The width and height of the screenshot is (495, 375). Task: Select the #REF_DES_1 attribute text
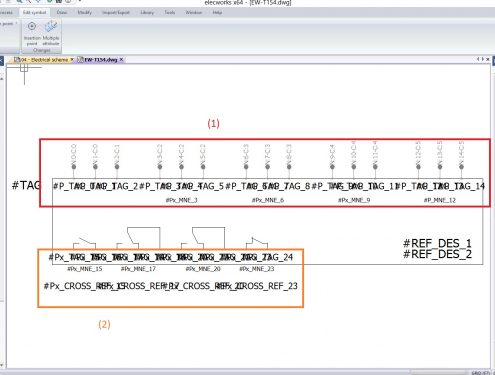437,243
